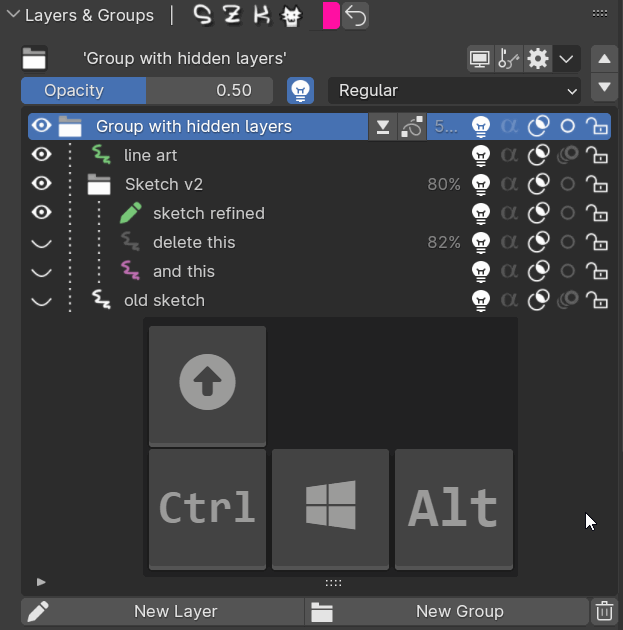
Task: Toggle the lightbulb on the 'old sketch' row
Action: (x=481, y=300)
